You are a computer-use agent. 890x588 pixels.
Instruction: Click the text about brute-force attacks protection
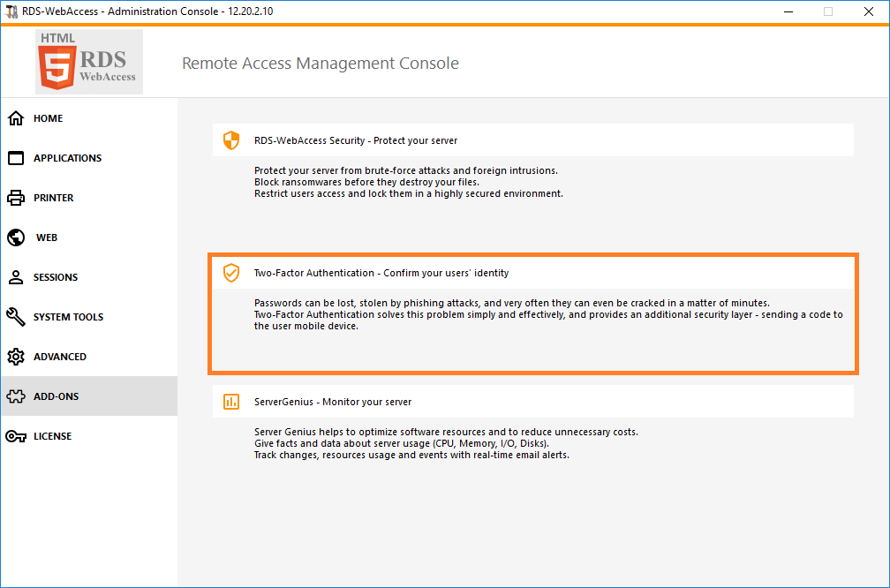406,170
